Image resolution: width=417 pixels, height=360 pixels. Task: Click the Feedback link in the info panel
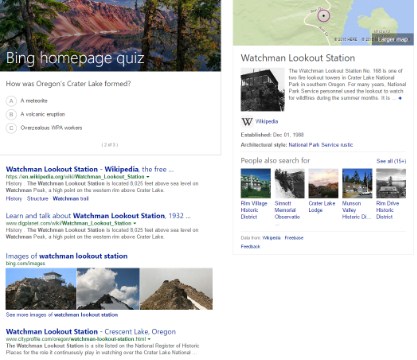(250, 246)
